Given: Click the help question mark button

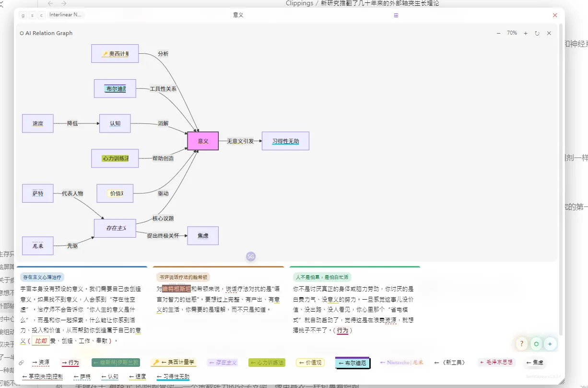Looking at the screenshot, I should click(521, 344).
